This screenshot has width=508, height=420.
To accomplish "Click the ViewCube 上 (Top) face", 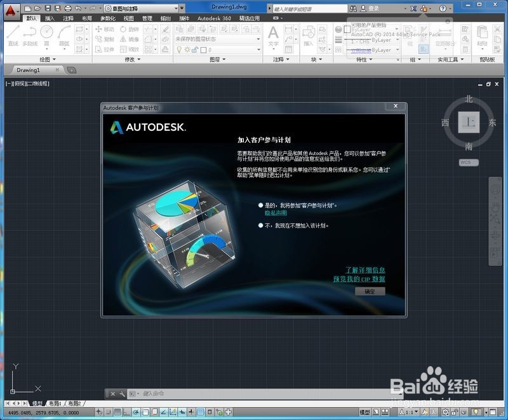I will point(469,123).
